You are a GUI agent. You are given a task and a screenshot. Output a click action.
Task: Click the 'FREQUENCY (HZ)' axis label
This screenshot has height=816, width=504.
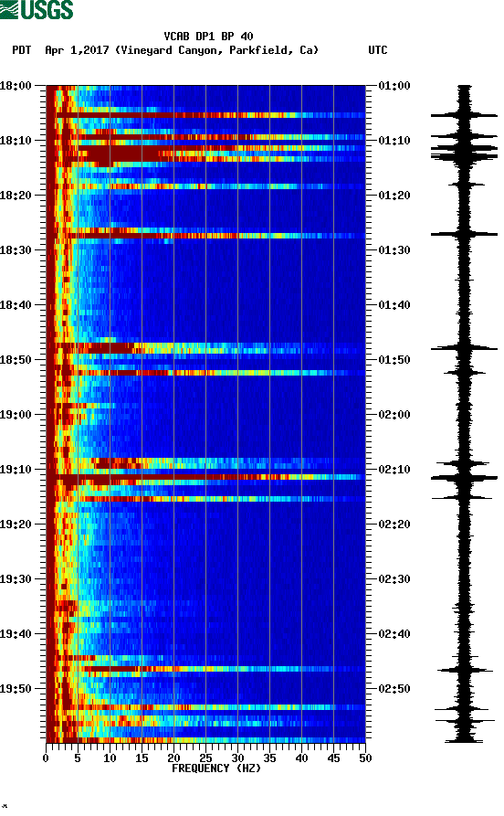pyautogui.click(x=215, y=768)
